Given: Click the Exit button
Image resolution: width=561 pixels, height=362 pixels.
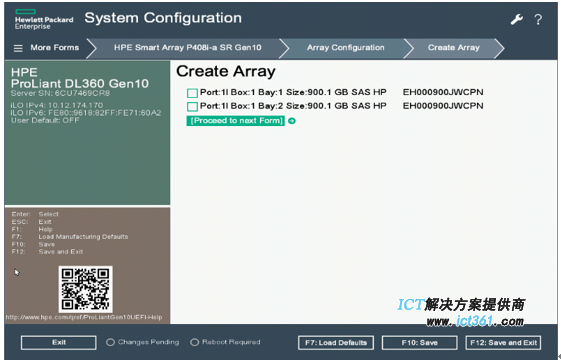Looking at the screenshot, I should (x=59, y=342).
